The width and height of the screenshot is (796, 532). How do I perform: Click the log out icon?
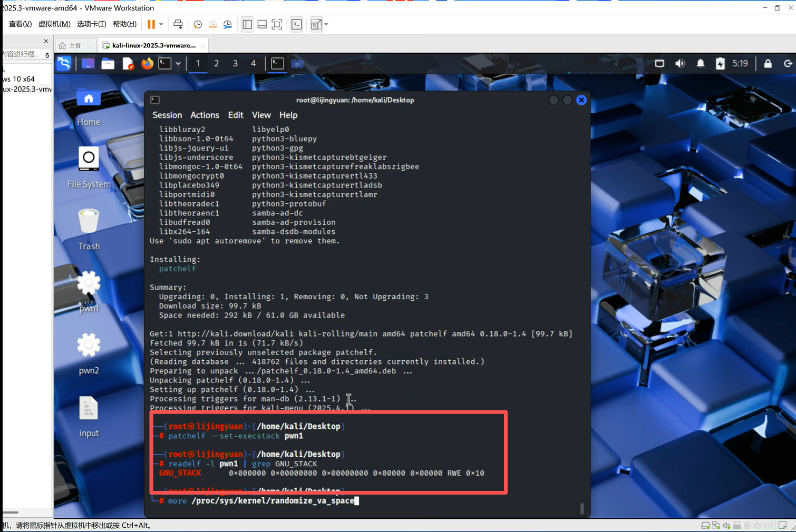pyautogui.click(x=788, y=63)
